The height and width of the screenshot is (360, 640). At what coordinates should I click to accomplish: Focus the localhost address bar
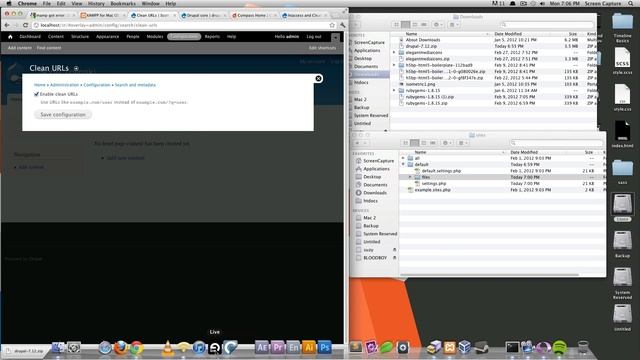click(x=184, y=25)
